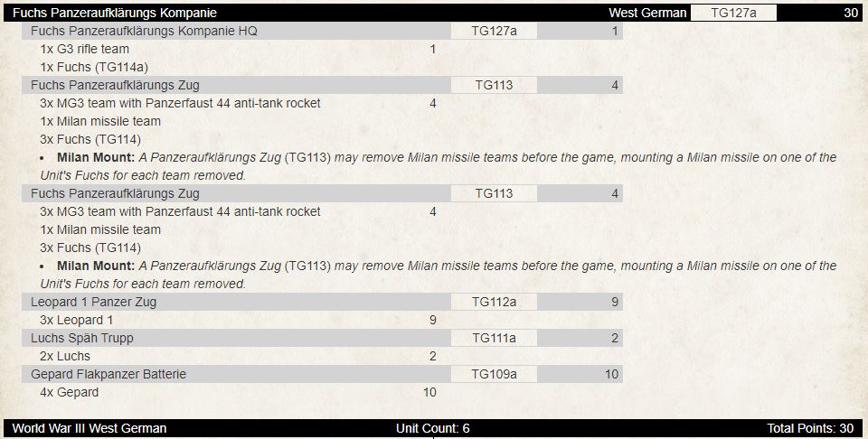Image resolution: width=868 pixels, height=439 pixels.
Task: Select the second Fuchs Panzeraufklärungs Zug header
Action: 322,193
